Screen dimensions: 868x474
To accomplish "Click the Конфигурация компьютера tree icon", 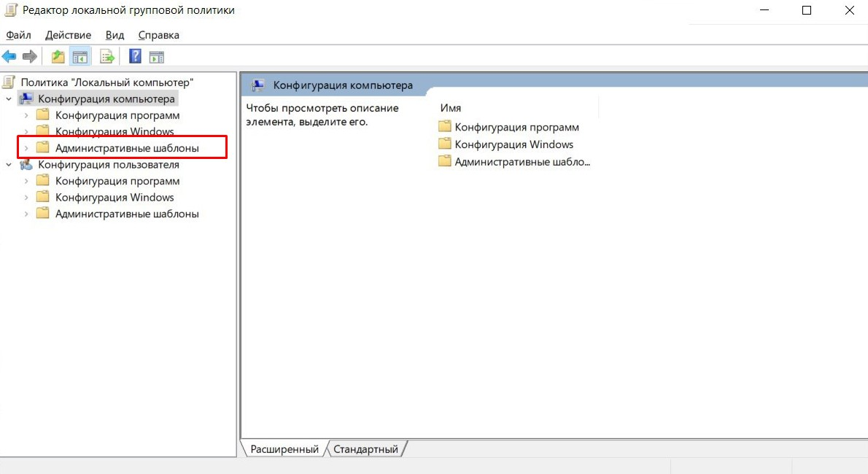I will [x=26, y=99].
